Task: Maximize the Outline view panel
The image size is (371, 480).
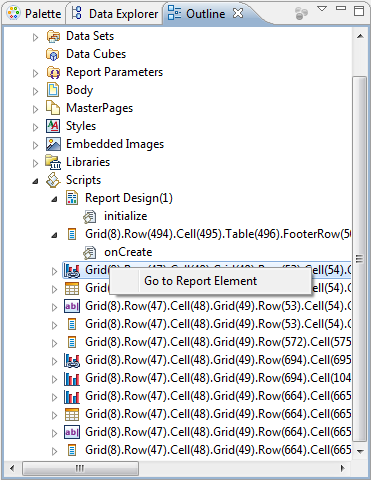Action: 359,11
